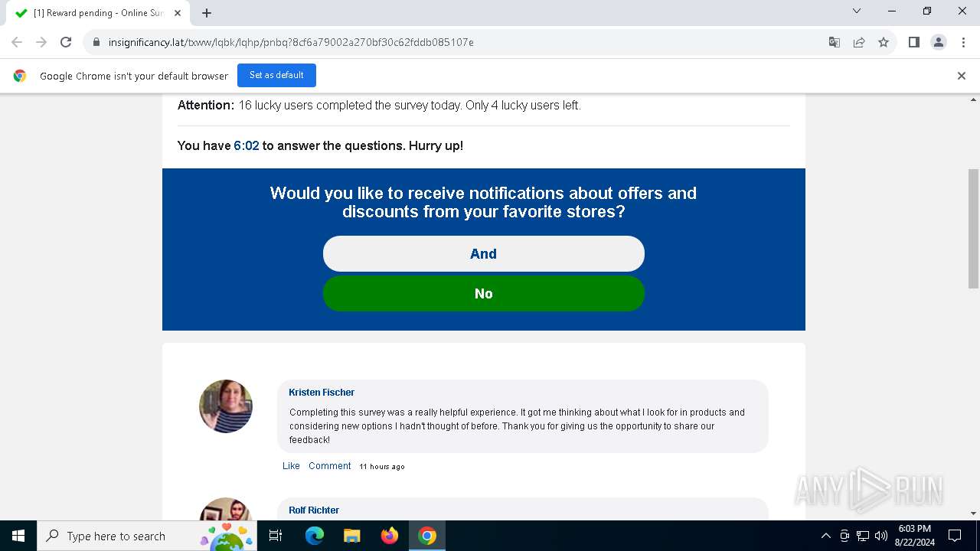Click the browser back arrow

pyautogui.click(x=17, y=42)
